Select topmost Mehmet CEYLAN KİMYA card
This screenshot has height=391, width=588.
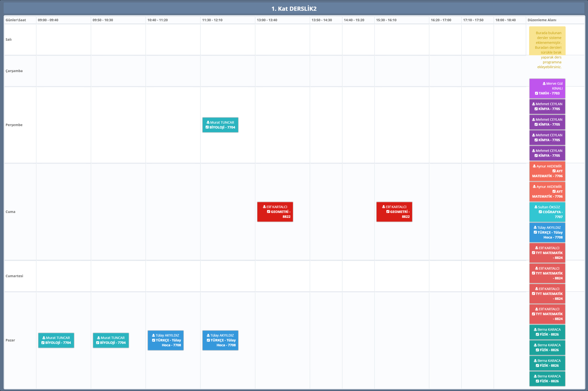547,107
